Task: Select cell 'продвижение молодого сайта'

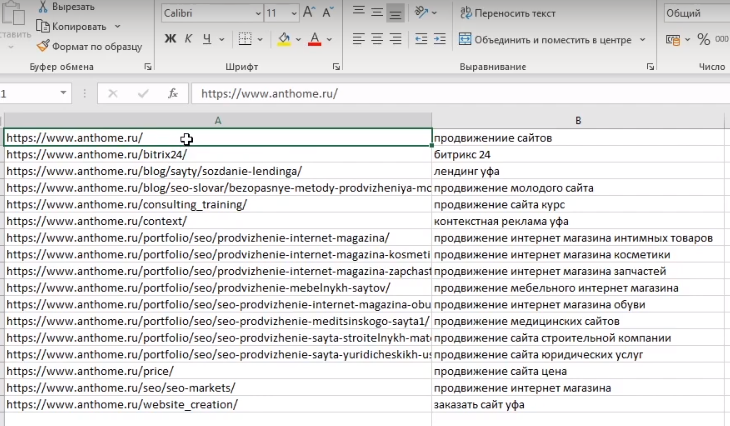Action: click(578, 188)
